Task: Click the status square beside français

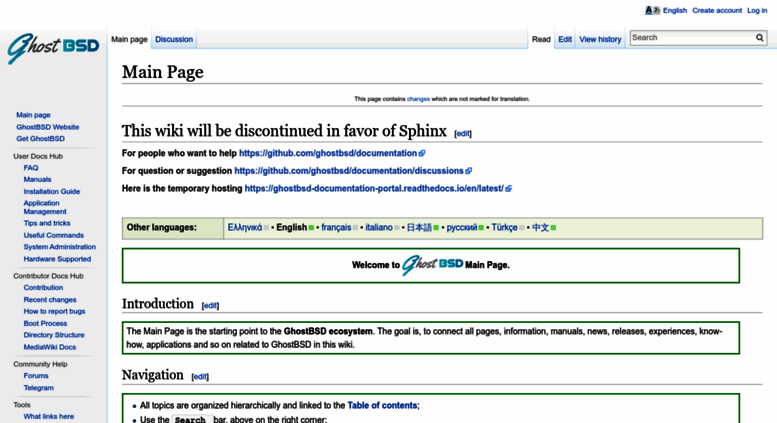Action: (355, 228)
